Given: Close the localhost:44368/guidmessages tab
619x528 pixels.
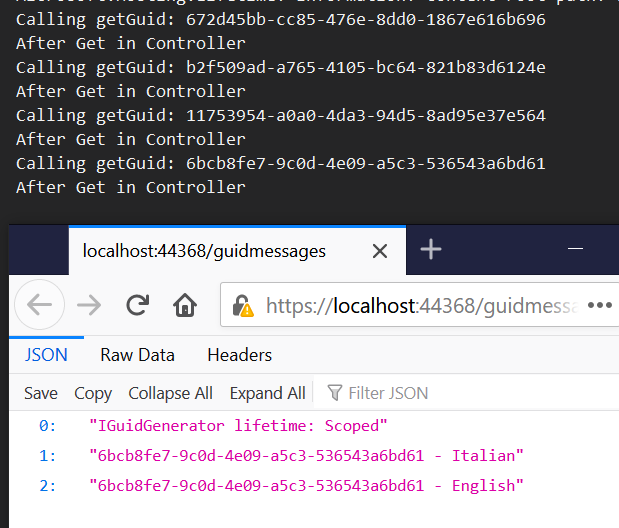Looking at the screenshot, I should click(x=379, y=251).
